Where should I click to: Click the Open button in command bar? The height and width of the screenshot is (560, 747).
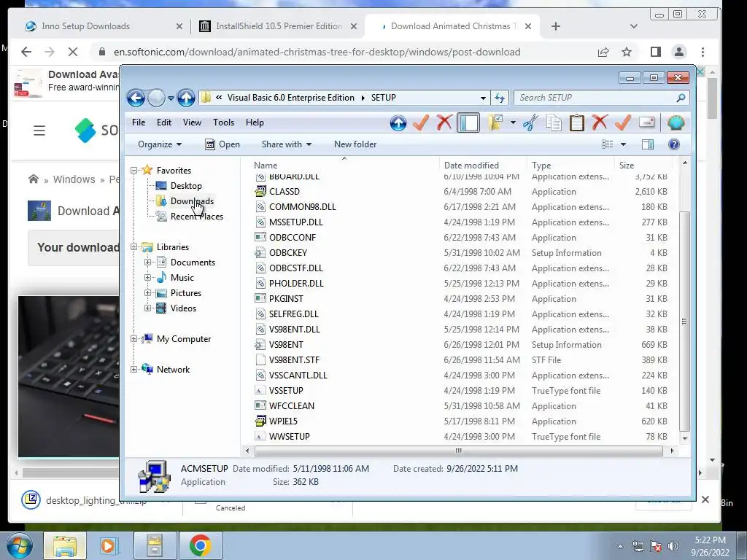tap(222, 144)
